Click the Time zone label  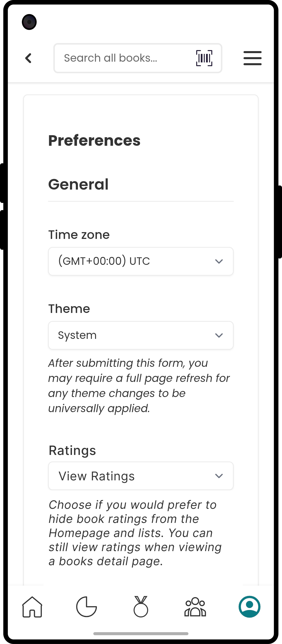(79, 235)
